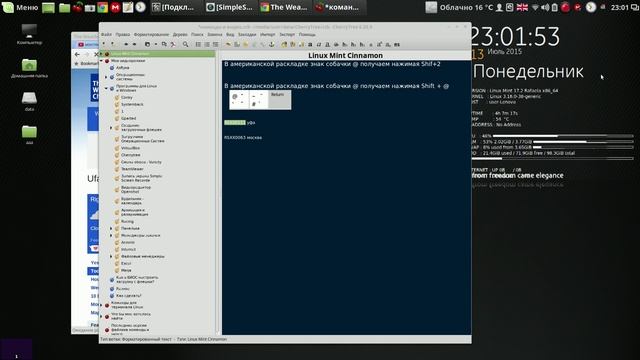Image resolution: width=640 pixels, height=360 pixels.
Task: Open the dropdown arrow next to Save icon
Action: tap(156, 44)
